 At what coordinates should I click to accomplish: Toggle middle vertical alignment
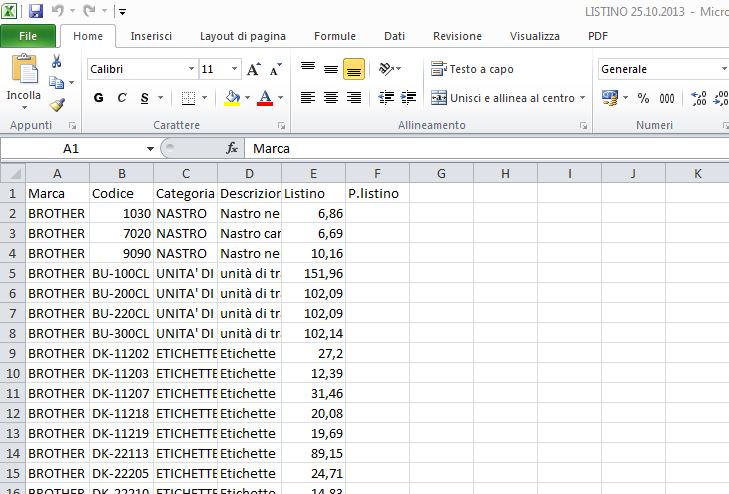pos(331,69)
